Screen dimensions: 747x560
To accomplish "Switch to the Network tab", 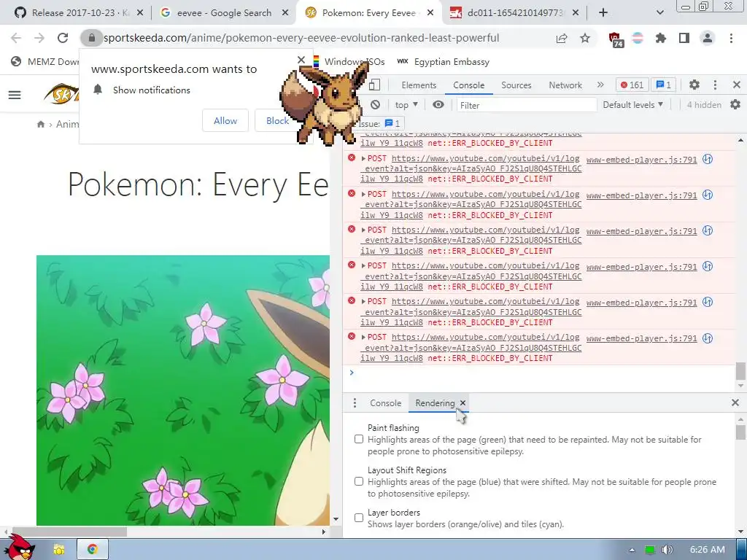I will 565,85.
